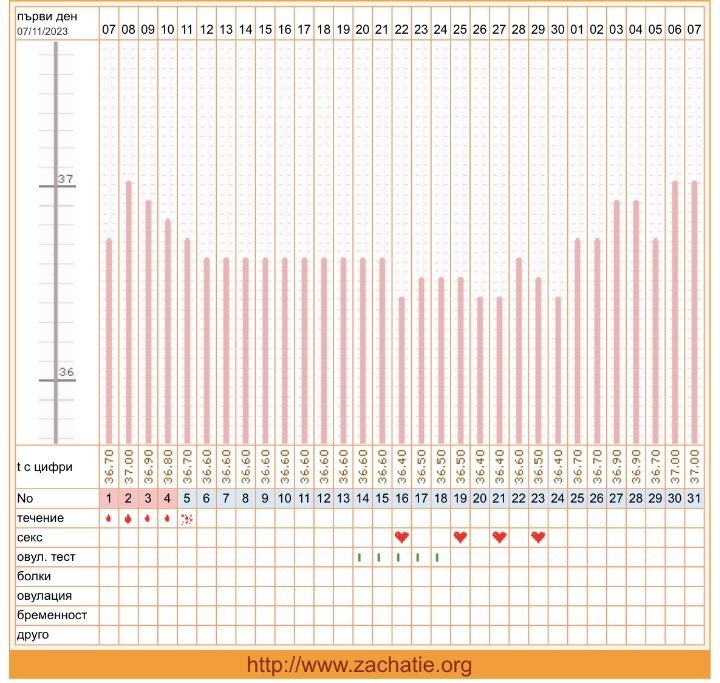This screenshot has height=683, width=720.
Task: Open the http://www.zachatie.org link
Action: click(x=359, y=665)
